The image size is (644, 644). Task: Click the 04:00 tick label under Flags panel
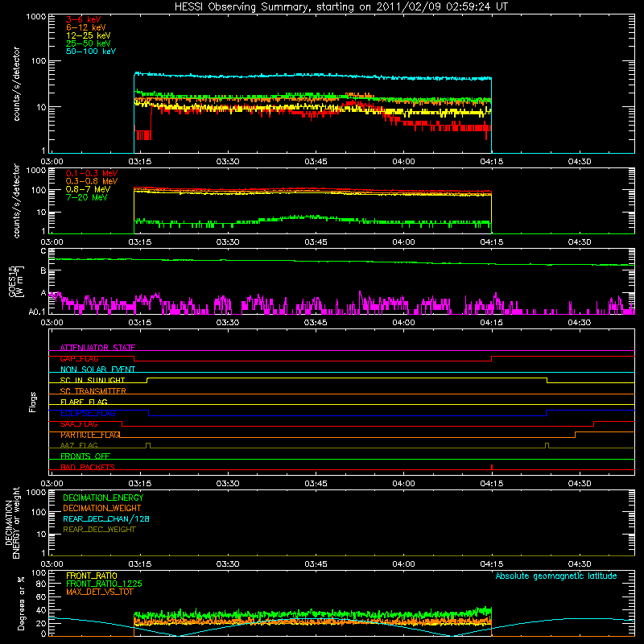click(404, 484)
